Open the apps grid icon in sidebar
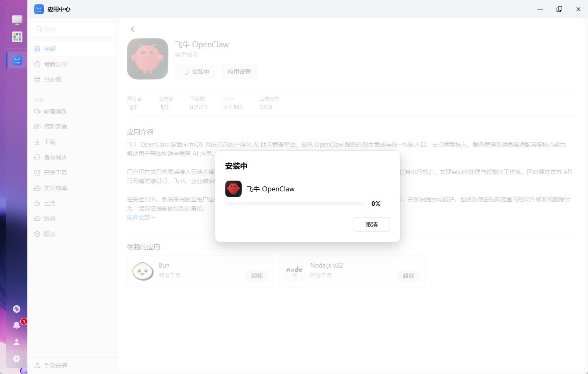Viewport: 588px width, 374px height. (x=17, y=37)
